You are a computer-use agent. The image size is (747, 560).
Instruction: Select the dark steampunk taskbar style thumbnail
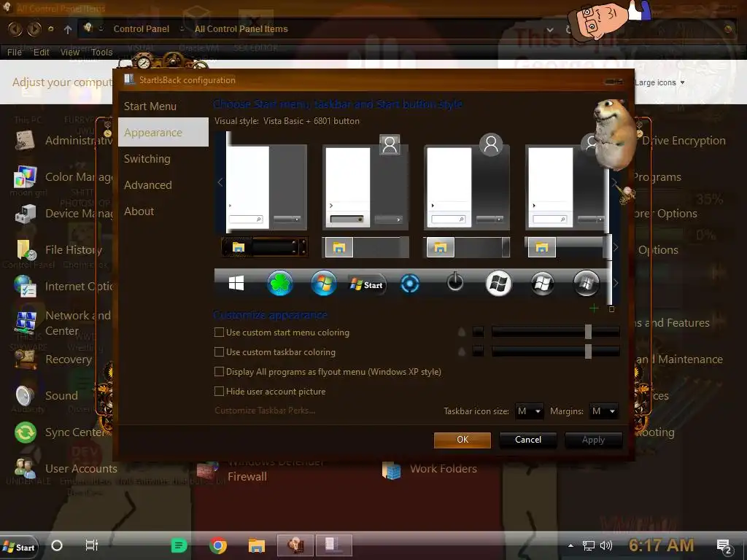[264, 247]
